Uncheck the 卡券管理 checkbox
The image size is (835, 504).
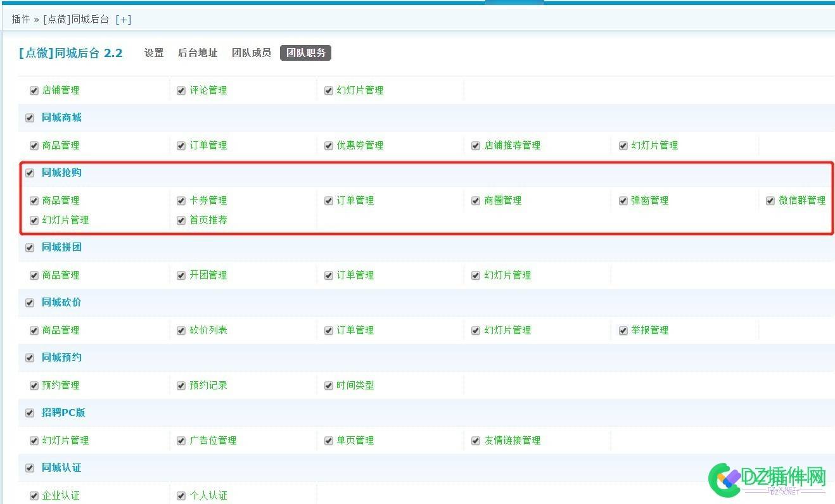(x=181, y=201)
